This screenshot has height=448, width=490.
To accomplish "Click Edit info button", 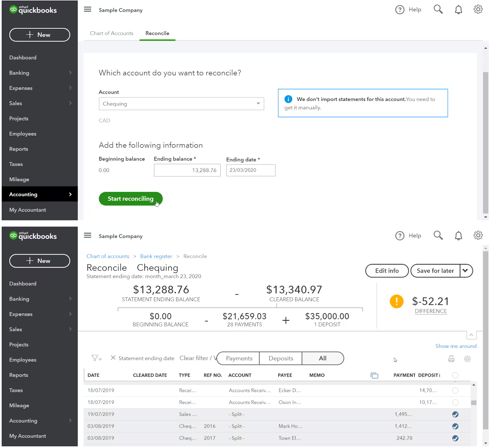I will pyautogui.click(x=387, y=271).
